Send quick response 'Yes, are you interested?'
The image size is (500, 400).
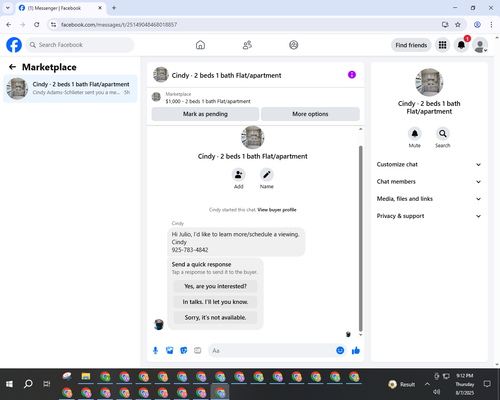pyautogui.click(x=215, y=286)
